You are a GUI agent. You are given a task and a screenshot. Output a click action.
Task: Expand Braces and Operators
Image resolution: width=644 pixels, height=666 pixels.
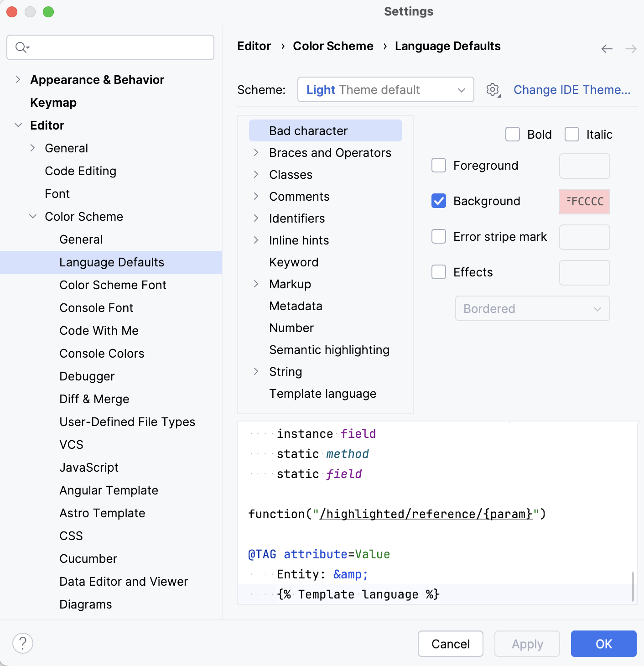point(256,153)
